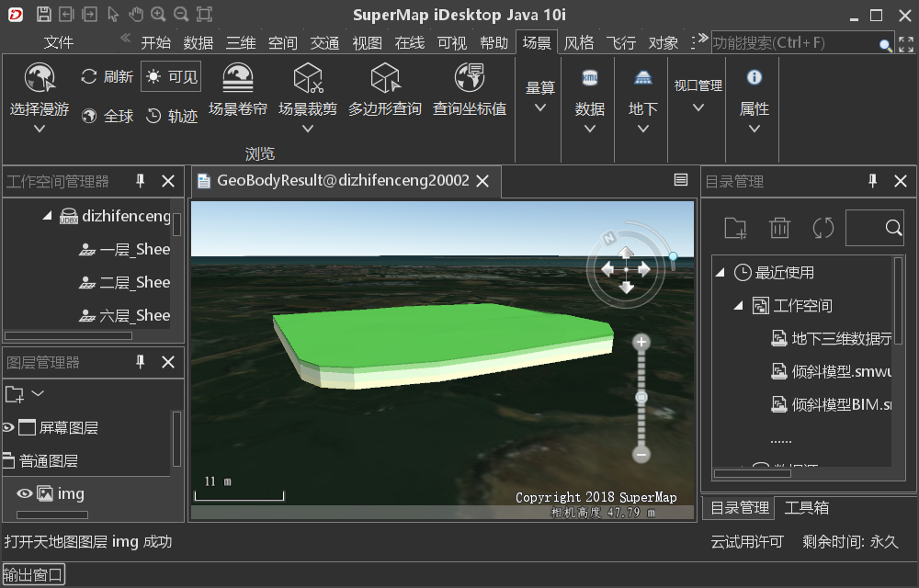The image size is (919, 588).
Task: Collapse the 最近使用 tree node
Action: pos(720,272)
